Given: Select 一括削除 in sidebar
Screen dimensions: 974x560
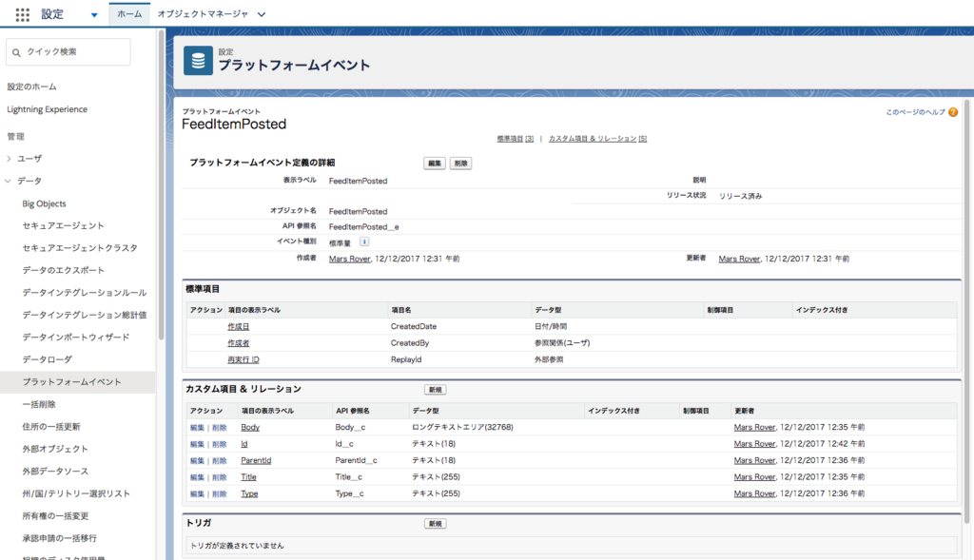Looking at the screenshot, I should tap(39, 405).
